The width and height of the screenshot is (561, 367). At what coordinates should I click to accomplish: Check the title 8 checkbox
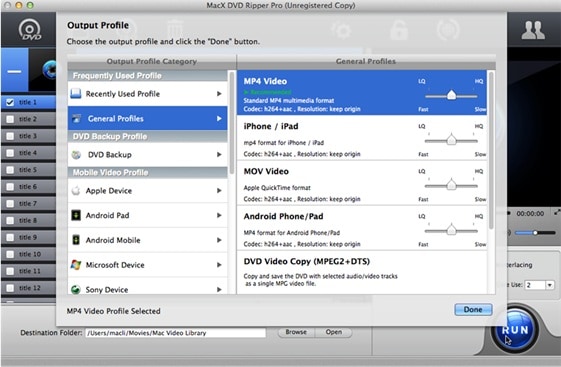coord(10,220)
